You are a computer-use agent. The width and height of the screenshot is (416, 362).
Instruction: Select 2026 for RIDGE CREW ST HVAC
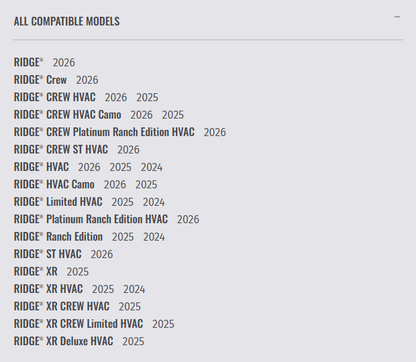128,150
